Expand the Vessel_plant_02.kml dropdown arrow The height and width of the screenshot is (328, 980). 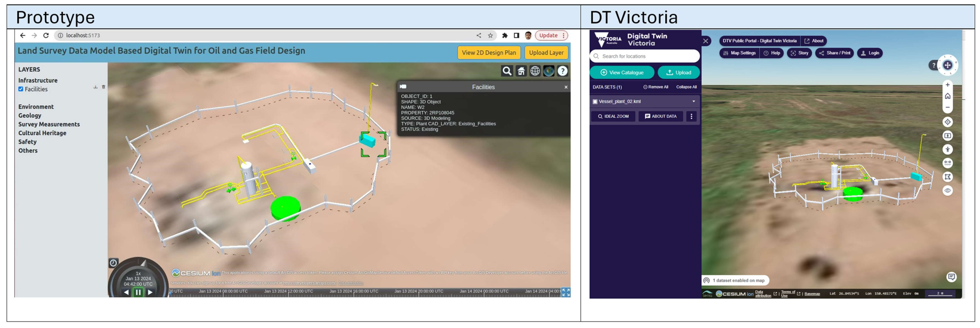694,101
